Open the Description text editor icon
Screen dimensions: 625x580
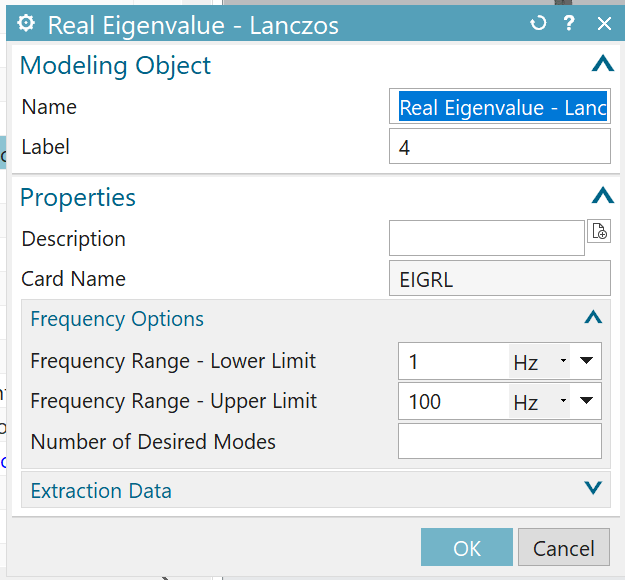click(599, 232)
